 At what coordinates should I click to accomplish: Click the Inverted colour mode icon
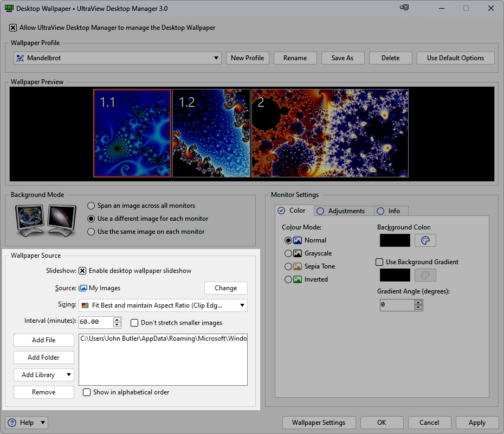click(x=297, y=279)
